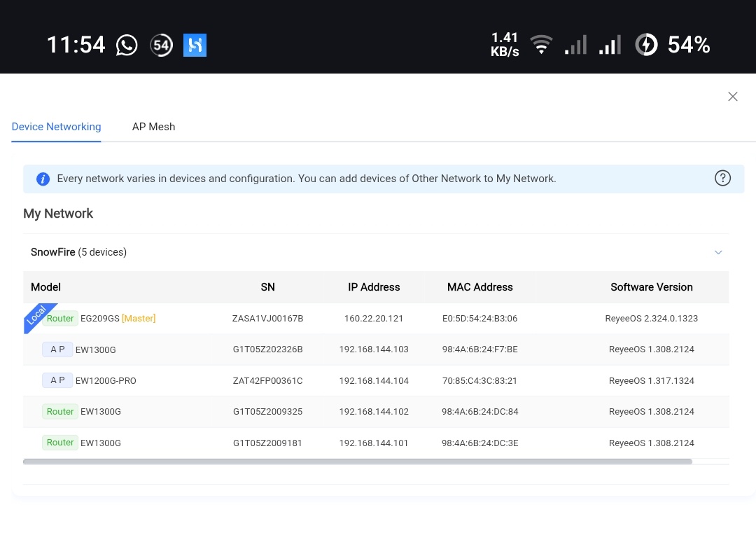Click the SnowFire (5 devices) row
The image size is (756, 547).
376,252
